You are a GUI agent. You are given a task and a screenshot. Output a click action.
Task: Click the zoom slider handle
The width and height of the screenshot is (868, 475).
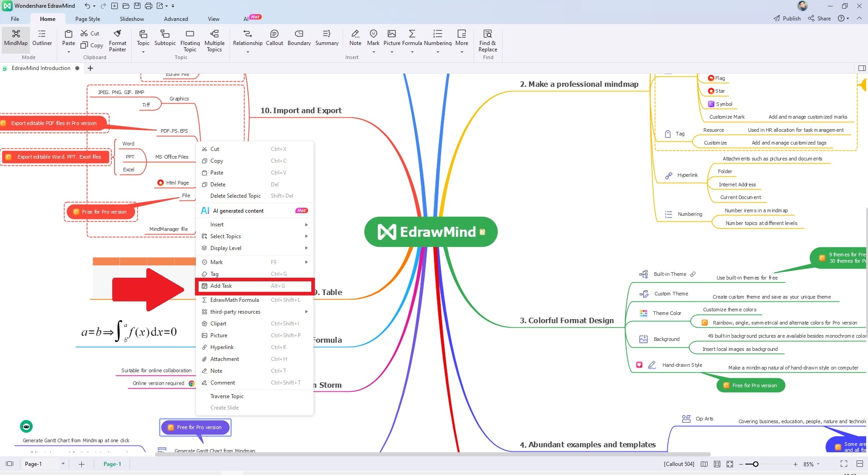click(755, 464)
